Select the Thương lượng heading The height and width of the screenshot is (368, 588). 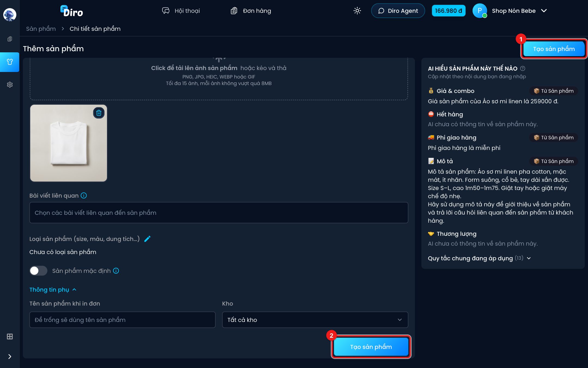coord(456,234)
